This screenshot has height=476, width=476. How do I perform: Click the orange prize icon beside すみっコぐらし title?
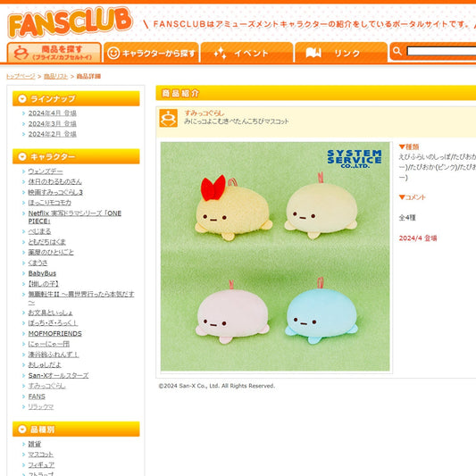169,118
